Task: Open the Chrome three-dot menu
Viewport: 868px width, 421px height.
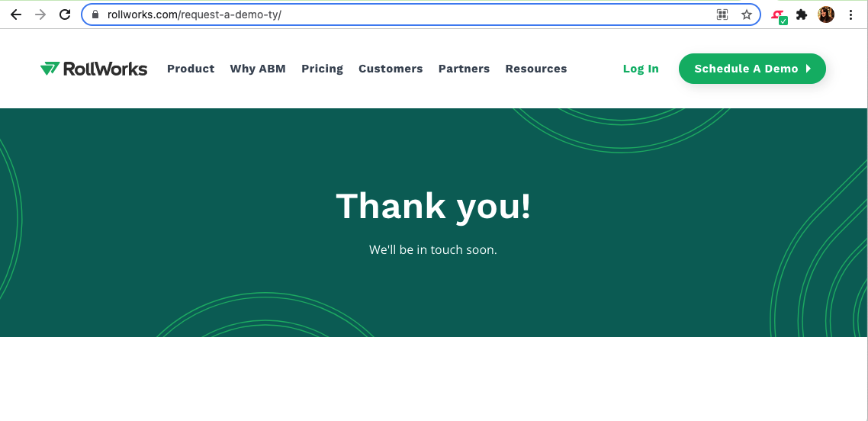Action: point(851,15)
